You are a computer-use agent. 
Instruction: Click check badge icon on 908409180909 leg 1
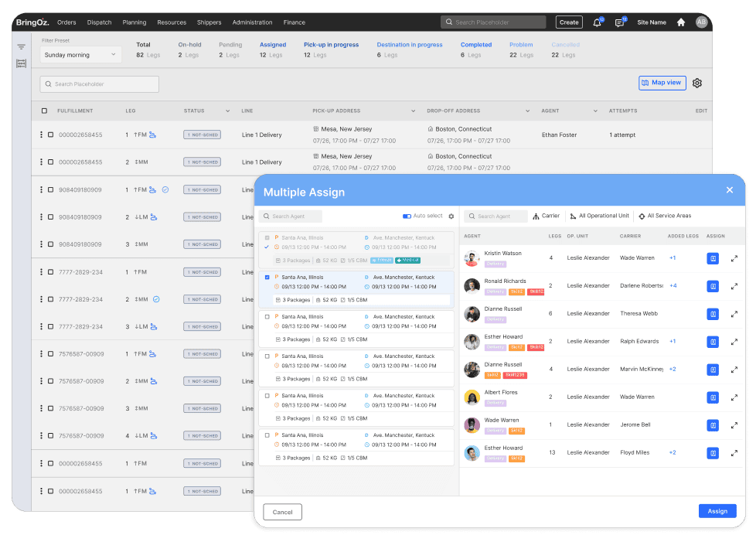(x=165, y=189)
